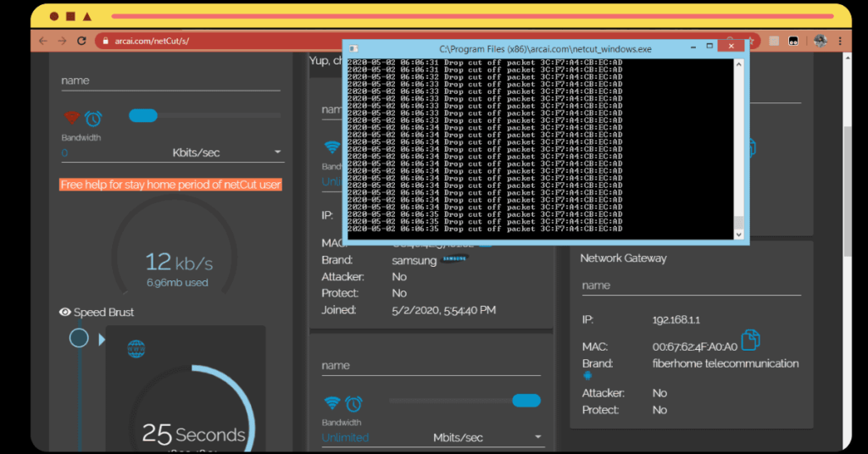Focus the name field in the left card
This screenshot has height=454, width=868.
[x=170, y=80]
